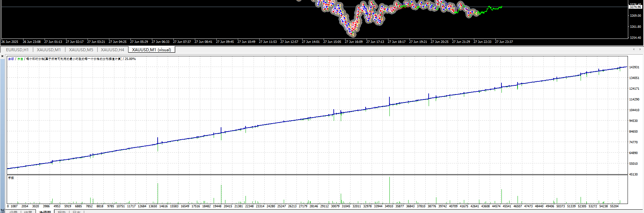Click the 25.00% modelling quality text
This screenshot has height=213, width=644.
130,59
